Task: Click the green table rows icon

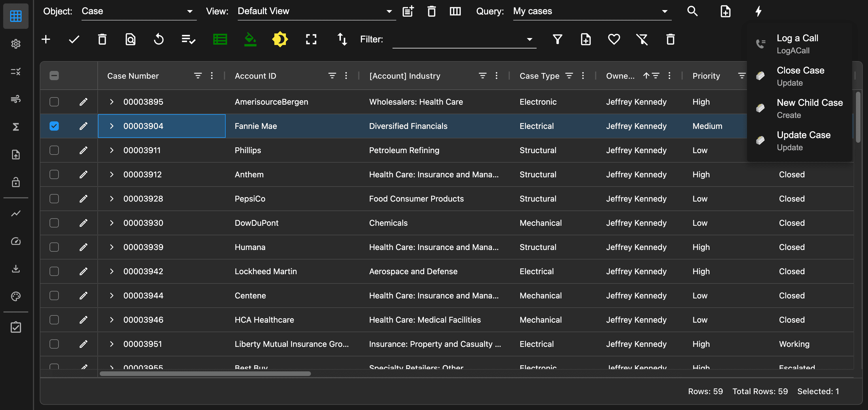Action: (x=220, y=39)
